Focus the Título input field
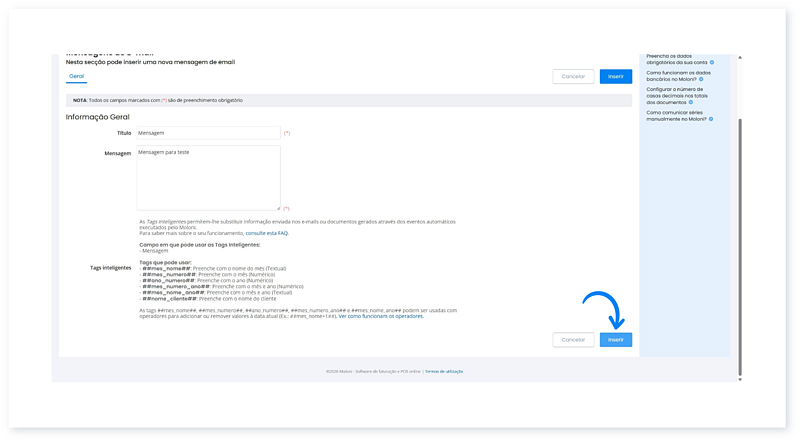Screen dimensions: 800x442 [207, 133]
